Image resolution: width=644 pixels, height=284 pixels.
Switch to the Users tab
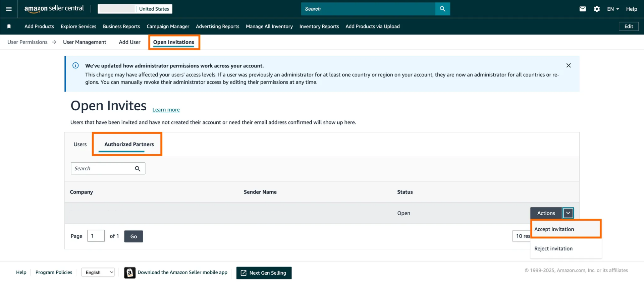[80, 144]
